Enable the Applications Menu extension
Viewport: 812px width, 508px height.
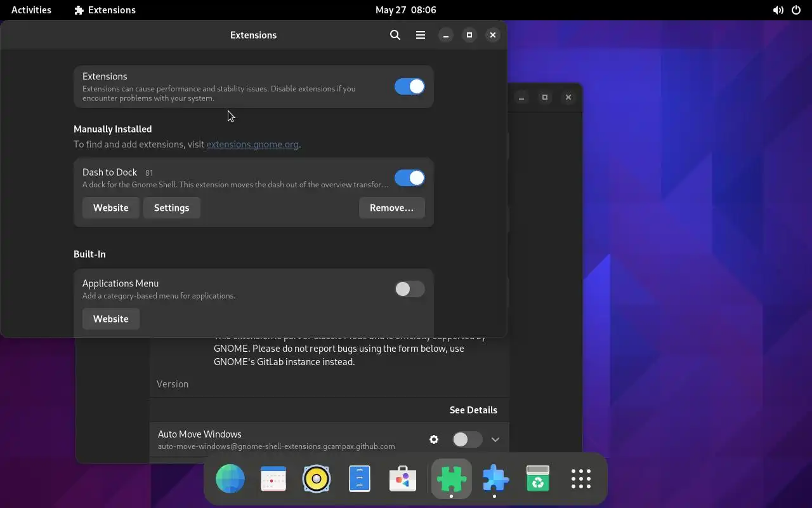[x=409, y=289]
